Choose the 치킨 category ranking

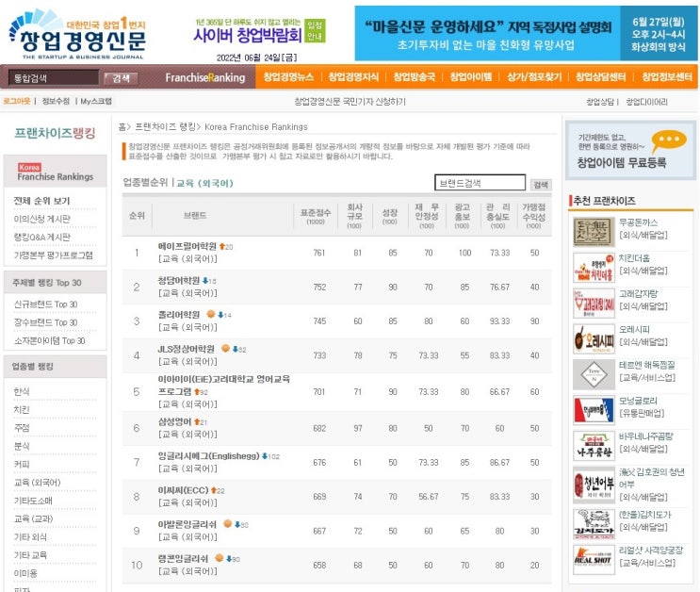[x=22, y=410]
